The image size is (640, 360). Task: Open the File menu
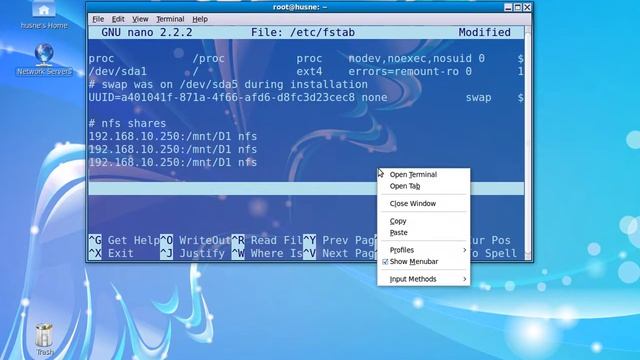click(98, 19)
